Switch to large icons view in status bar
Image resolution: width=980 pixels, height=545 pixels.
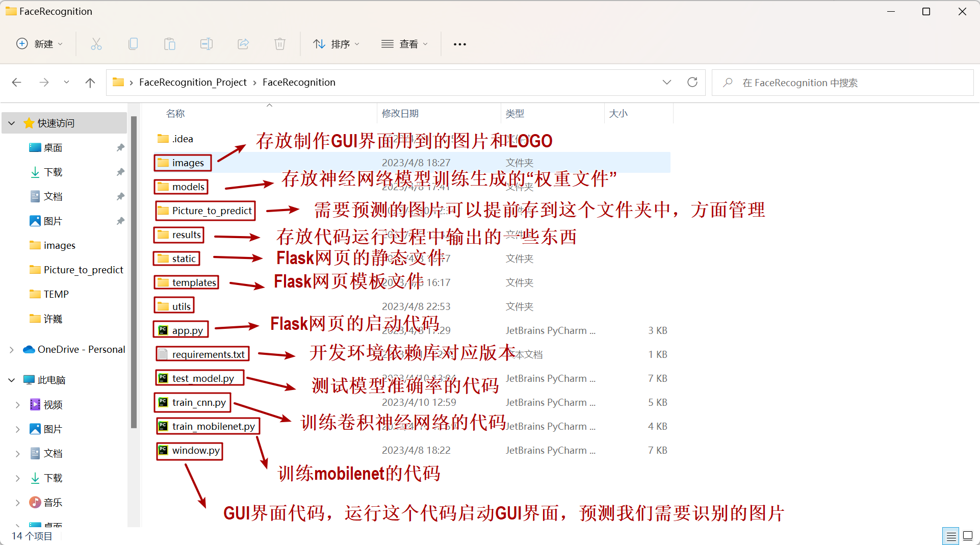968,536
